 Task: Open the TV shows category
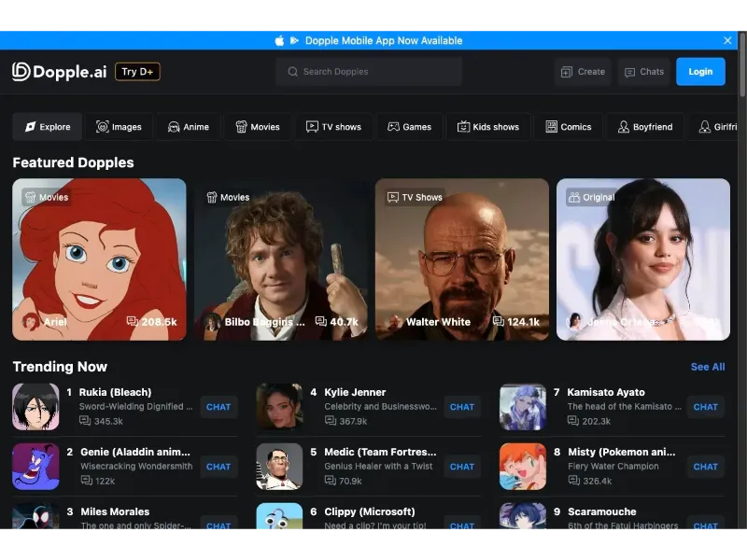[x=333, y=127]
